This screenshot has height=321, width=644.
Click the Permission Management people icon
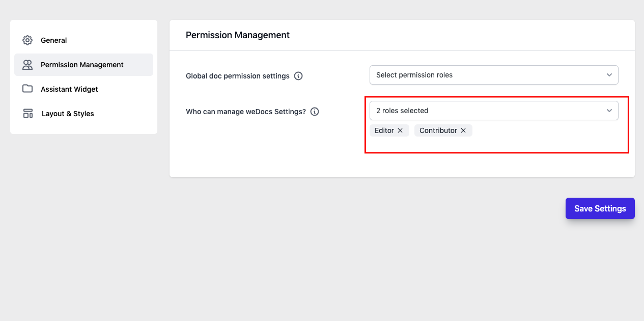[27, 65]
